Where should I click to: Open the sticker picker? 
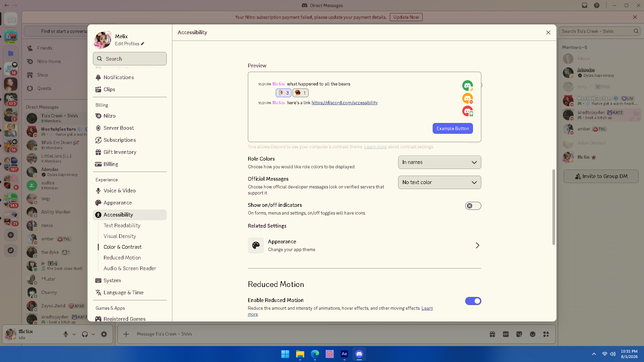519,334
